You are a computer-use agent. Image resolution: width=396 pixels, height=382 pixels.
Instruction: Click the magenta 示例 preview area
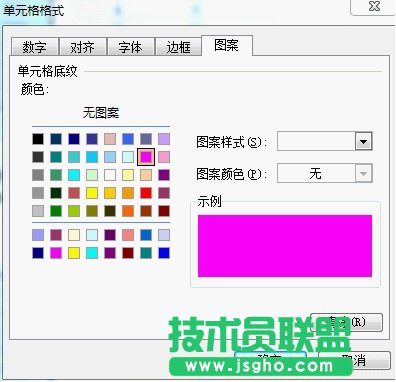(x=285, y=246)
